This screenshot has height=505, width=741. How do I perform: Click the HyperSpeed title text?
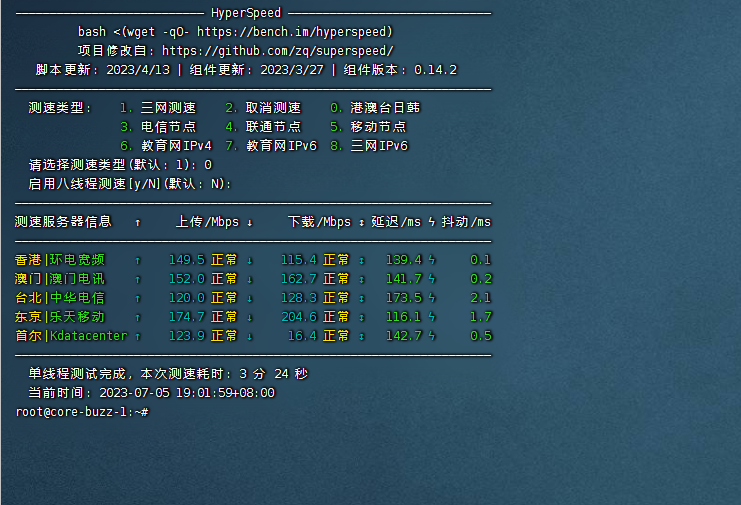[246, 13]
